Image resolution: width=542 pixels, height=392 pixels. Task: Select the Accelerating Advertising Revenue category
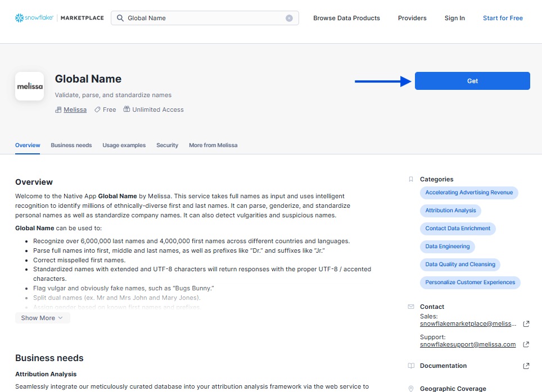pyautogui.click(x=469, y=193)
